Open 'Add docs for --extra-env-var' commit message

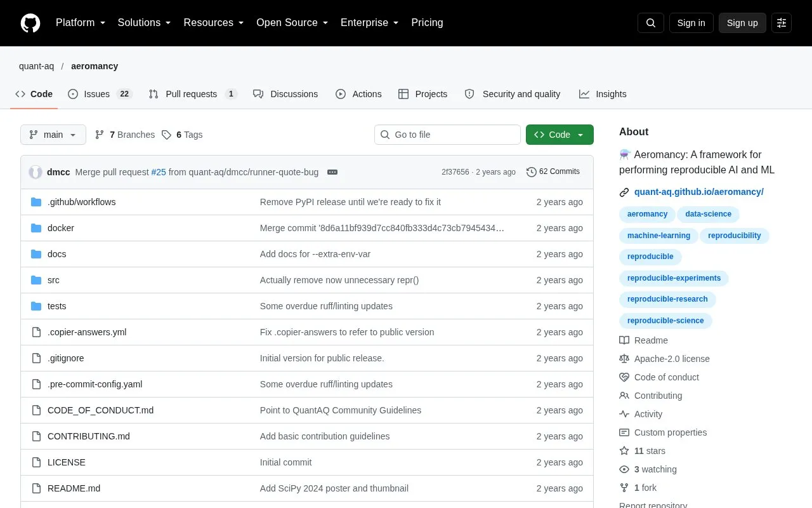[x=315, y=254]
